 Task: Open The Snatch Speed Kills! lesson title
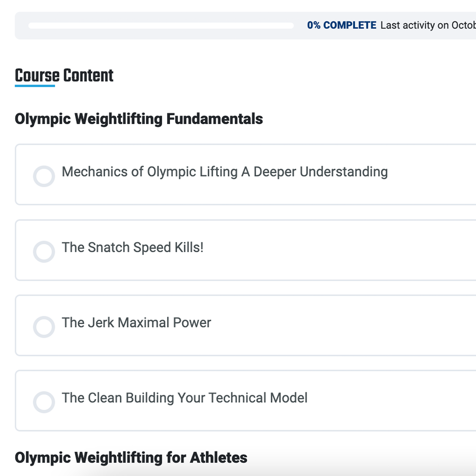(x=133, y=248)
